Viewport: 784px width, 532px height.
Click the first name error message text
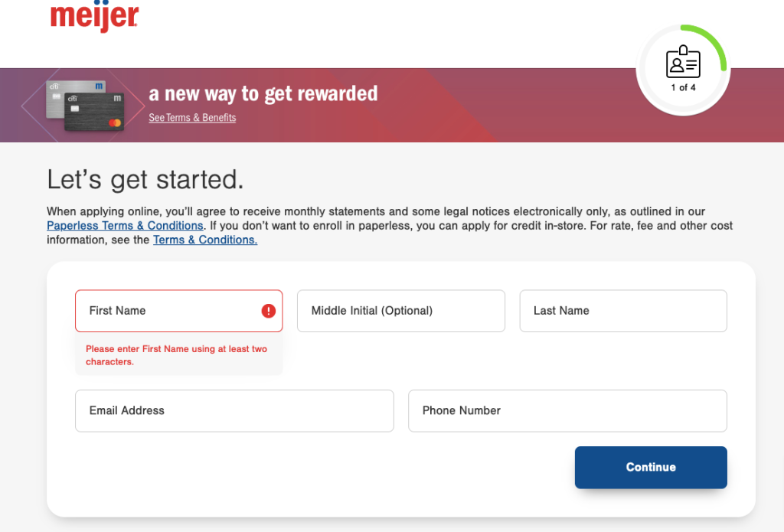[x=176, y=354]
